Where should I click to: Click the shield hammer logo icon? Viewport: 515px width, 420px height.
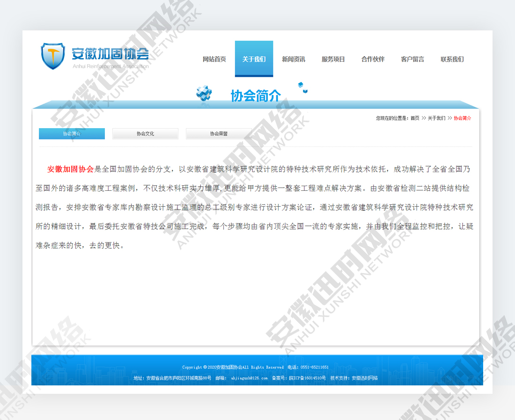pos(52,56)
